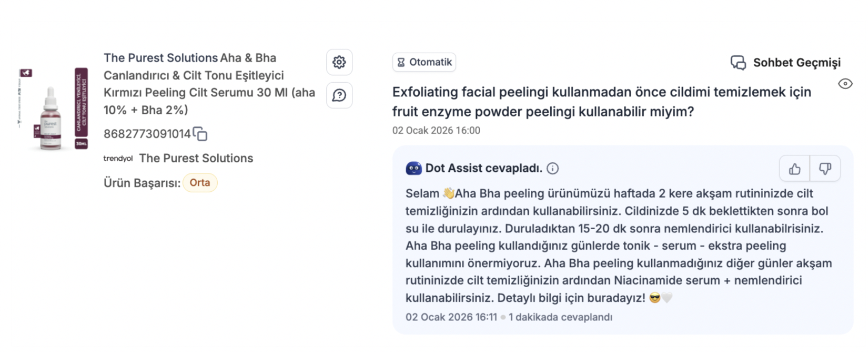Click the barcode number 8682773091014
The width and height of the screenshot is (868, 352).
(x=147, y=134)
